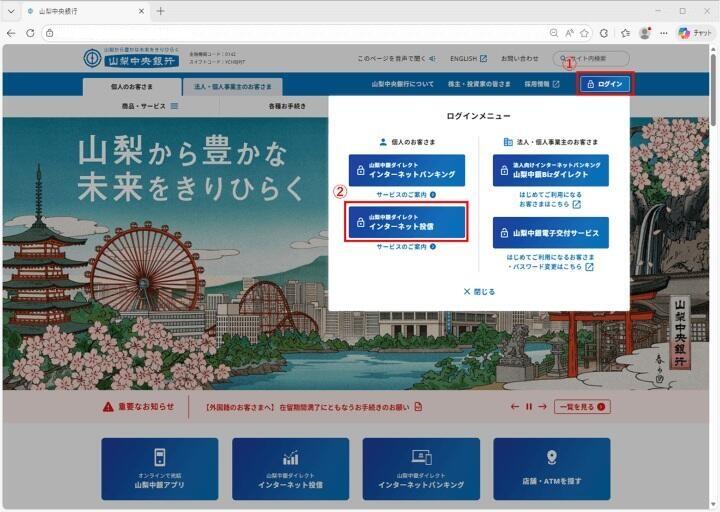Click the 店舗・ATMを探す map pin tile
This screenshot has width=720, height=512.
pos(551,468)
